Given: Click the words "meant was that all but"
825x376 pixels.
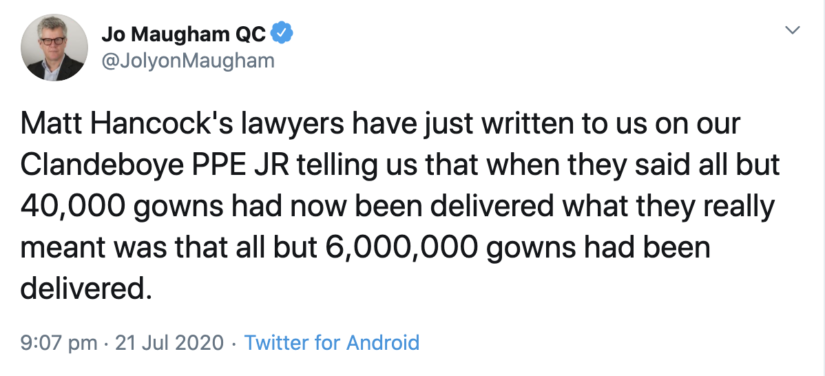Looking at the screenshot, I should pyautogui.click(x=169, y=247).
